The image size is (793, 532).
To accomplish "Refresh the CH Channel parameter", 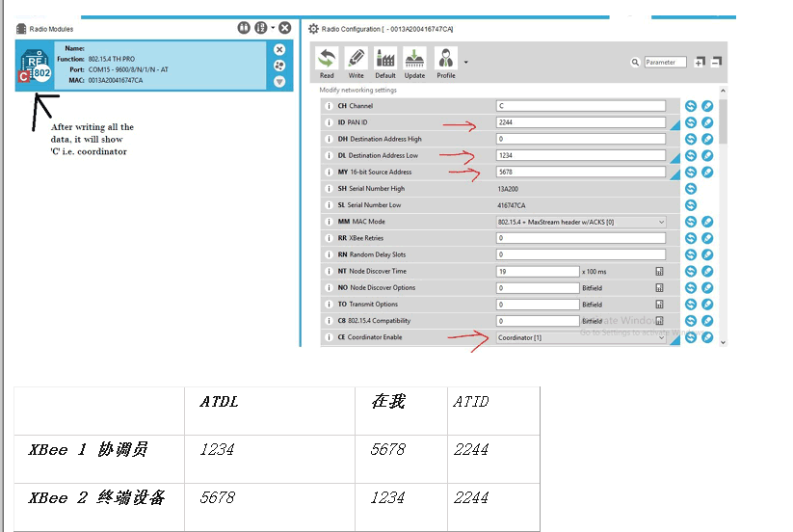I will [691, 106].
